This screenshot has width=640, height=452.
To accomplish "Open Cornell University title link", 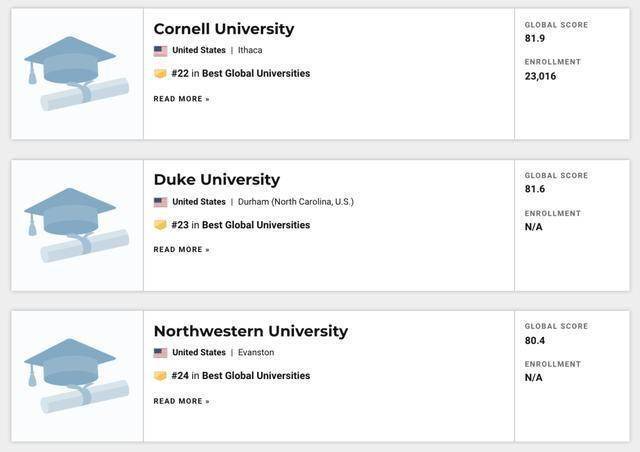I will pyautogui.click(x=223, y=28).
